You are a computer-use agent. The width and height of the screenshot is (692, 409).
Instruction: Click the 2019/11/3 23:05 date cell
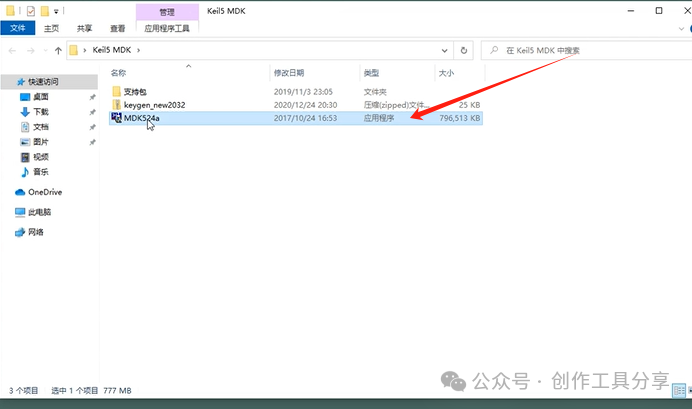pos(303,92)
